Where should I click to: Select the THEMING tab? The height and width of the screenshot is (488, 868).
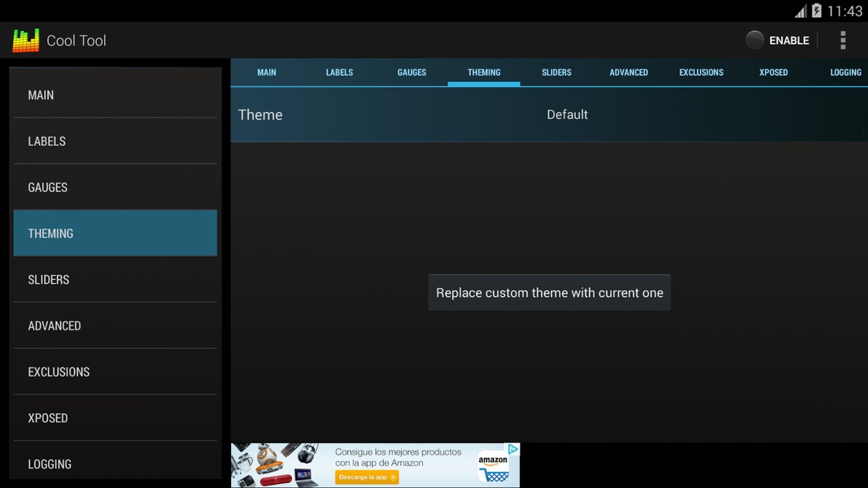484,72
